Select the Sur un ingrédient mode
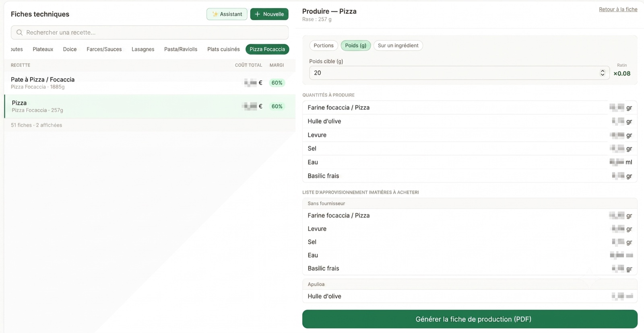 click(x=398, y=45)
